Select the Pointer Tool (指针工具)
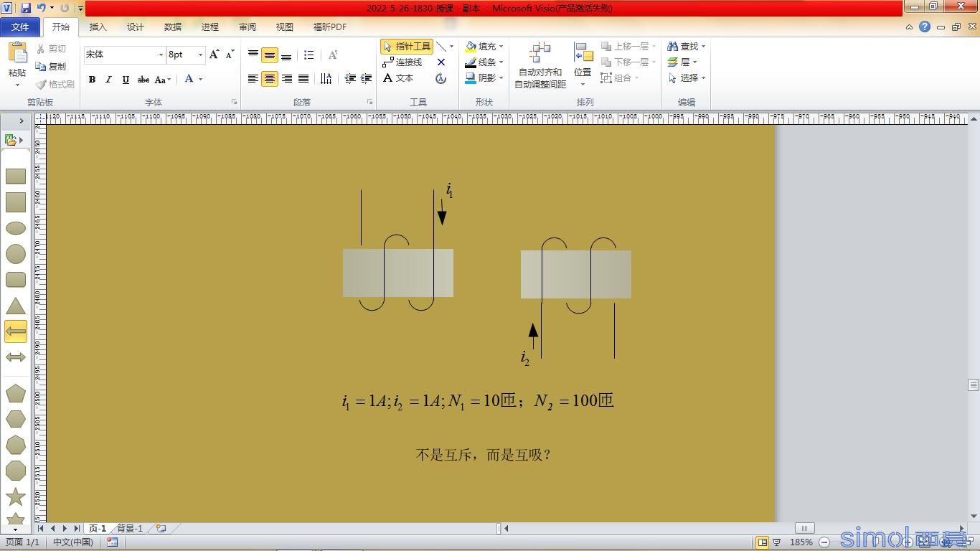 click(407, 47)
